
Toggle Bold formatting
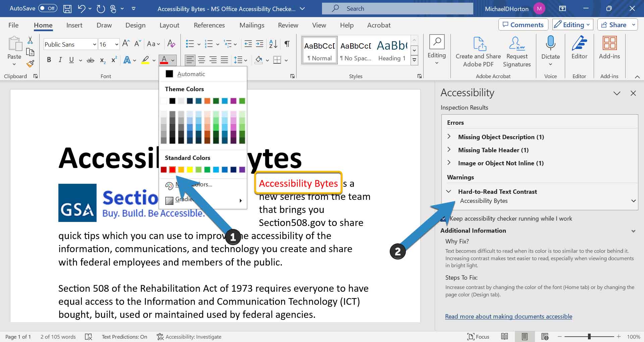point(49,60)
